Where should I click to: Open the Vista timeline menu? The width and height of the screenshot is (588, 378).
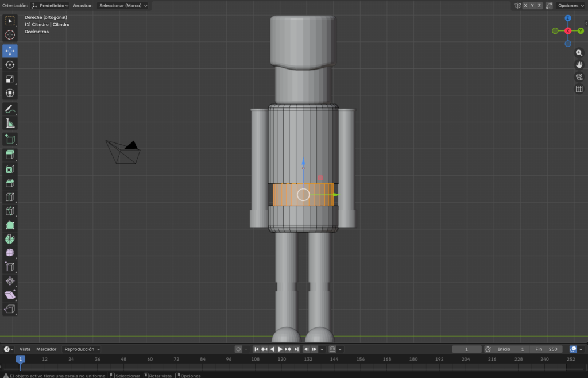pyautogui.click(x=25, y=349)
